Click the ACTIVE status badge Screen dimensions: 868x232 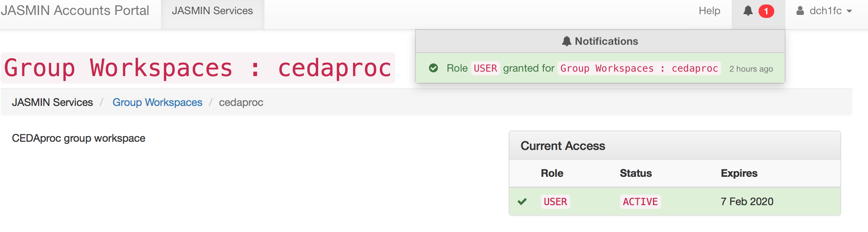[x=640, y=202]
